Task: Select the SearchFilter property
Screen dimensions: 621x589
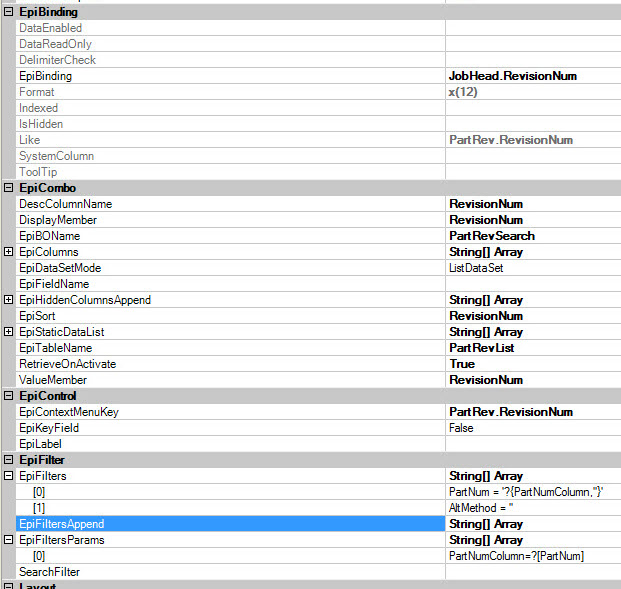Action: 230,572
